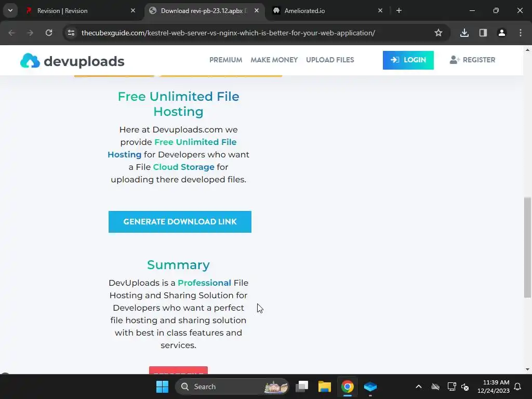Open a new tab with the plus icon

pos(399,11)
